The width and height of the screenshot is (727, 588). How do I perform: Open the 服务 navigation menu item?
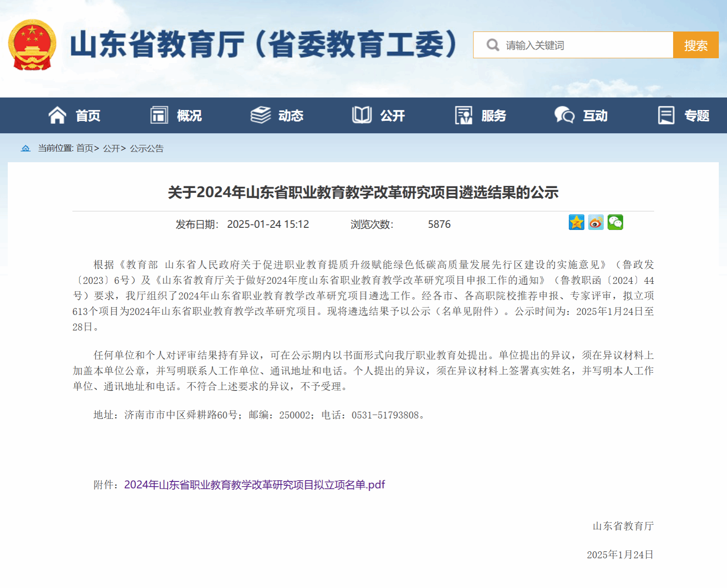click(x=494, y=116)
